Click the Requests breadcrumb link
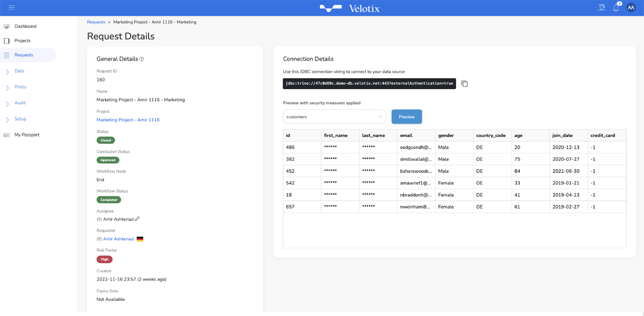 [x=96, y=22]
